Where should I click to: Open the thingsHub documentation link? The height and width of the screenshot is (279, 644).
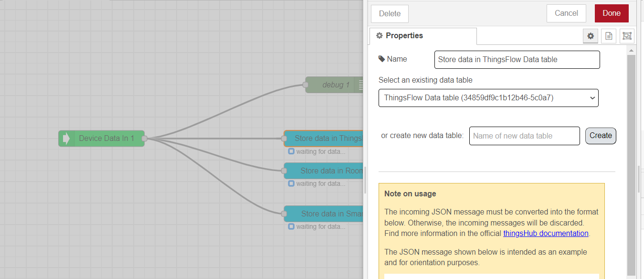point(546,233)
